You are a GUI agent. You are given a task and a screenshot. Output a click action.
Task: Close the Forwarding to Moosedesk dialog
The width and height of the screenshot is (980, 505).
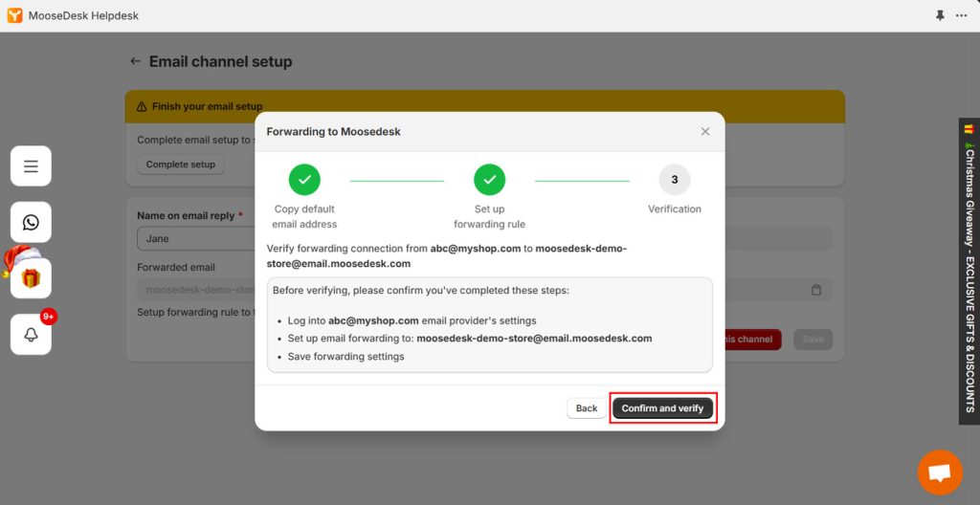705,131
